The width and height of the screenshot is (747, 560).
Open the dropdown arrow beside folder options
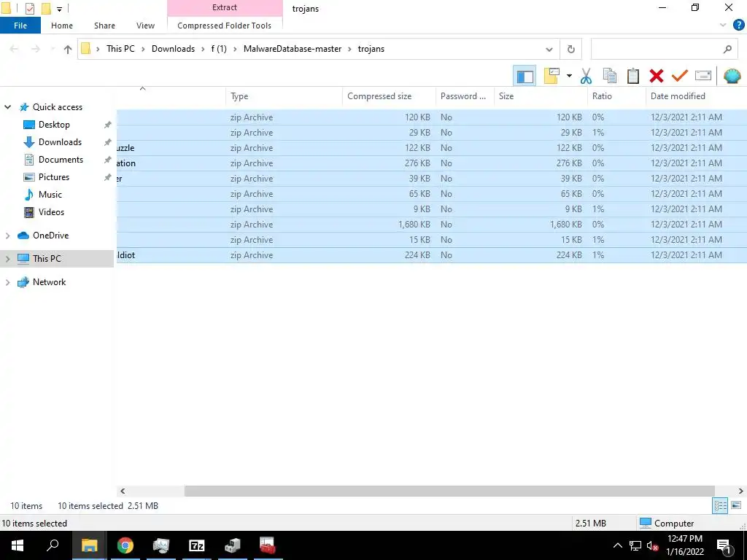point(569,76)
